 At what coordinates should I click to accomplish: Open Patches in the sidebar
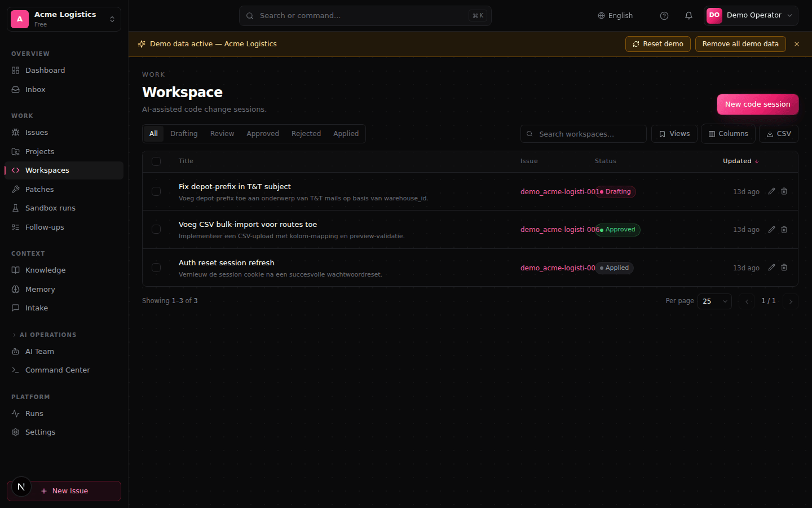(64, 190)
